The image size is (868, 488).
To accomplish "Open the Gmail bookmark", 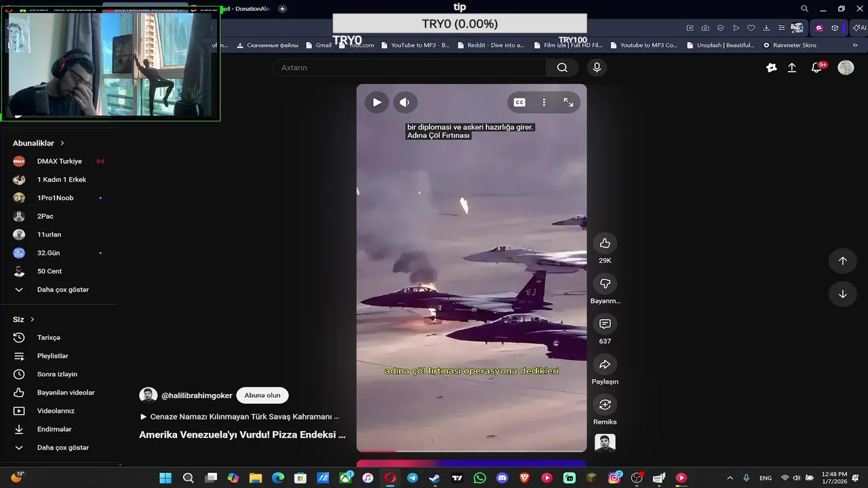I will [319, 45].
